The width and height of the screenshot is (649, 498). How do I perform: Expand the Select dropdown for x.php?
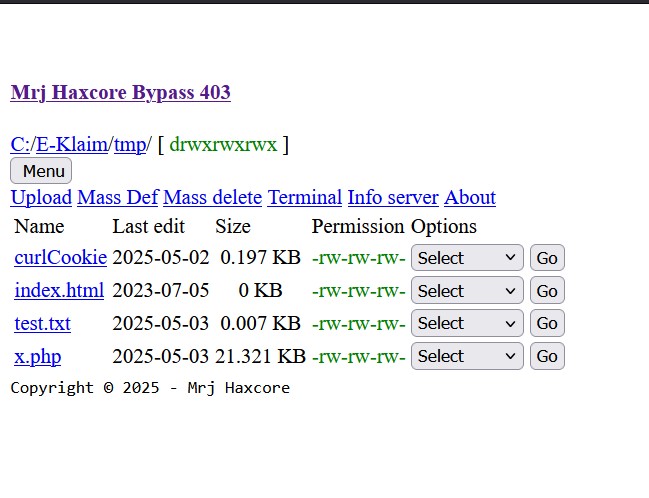(x=467, y=356)
